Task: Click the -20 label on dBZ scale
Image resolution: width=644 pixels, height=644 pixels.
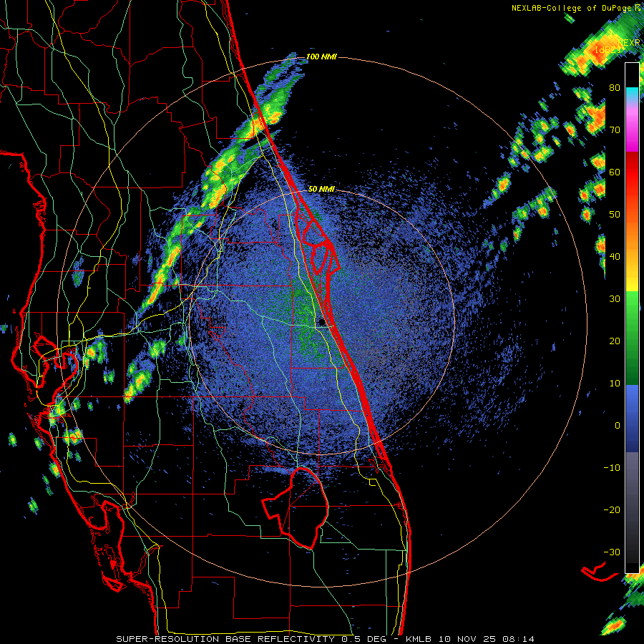Action: (x=612, y=510)
